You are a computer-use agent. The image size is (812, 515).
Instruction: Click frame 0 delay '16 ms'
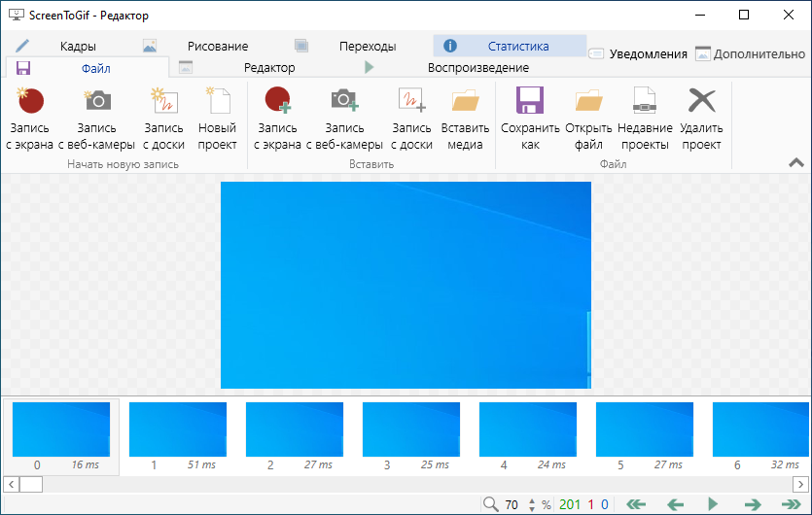pos(85,464)
